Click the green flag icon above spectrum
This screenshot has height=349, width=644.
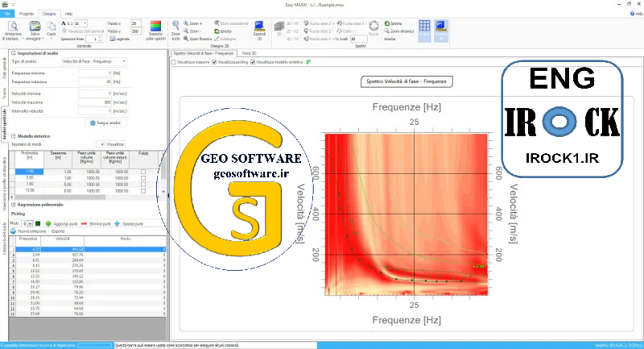click(x=309, y=62)
